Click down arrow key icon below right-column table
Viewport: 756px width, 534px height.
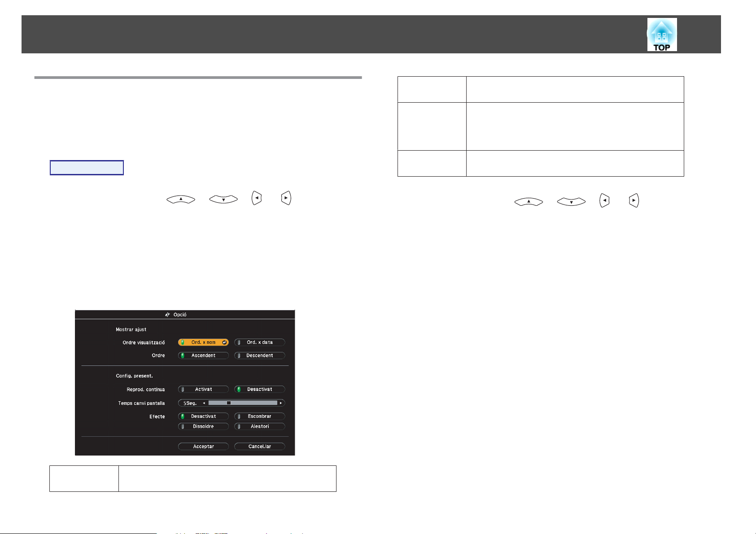[x=571, y=202]
